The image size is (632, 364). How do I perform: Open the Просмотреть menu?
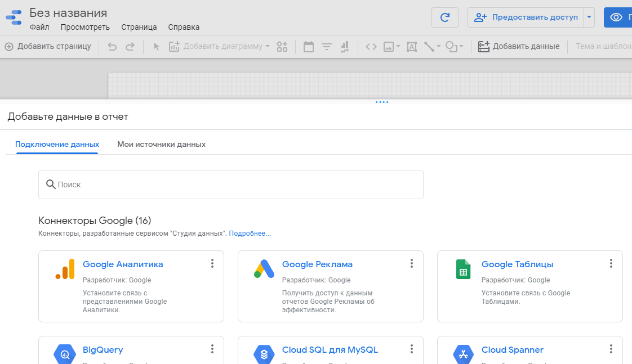pyautogui.click(x=85, y=28)
